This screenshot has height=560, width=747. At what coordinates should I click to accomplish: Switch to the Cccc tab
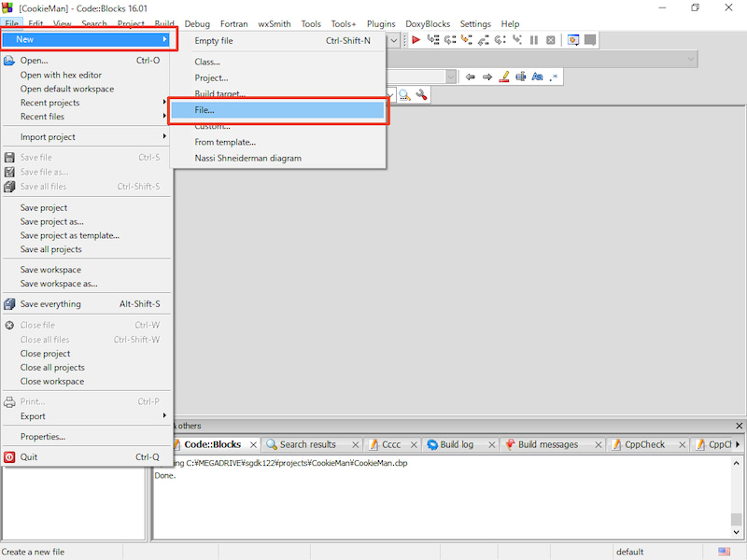pos(391,444)
